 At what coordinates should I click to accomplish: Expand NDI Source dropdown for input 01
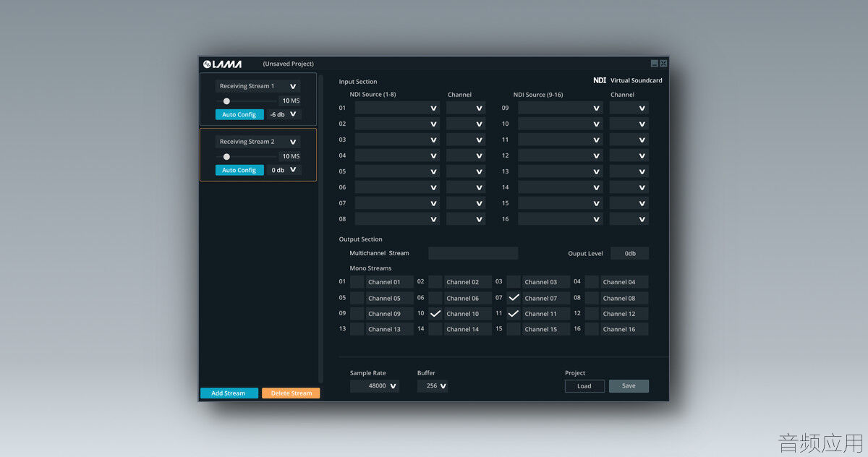397,108
